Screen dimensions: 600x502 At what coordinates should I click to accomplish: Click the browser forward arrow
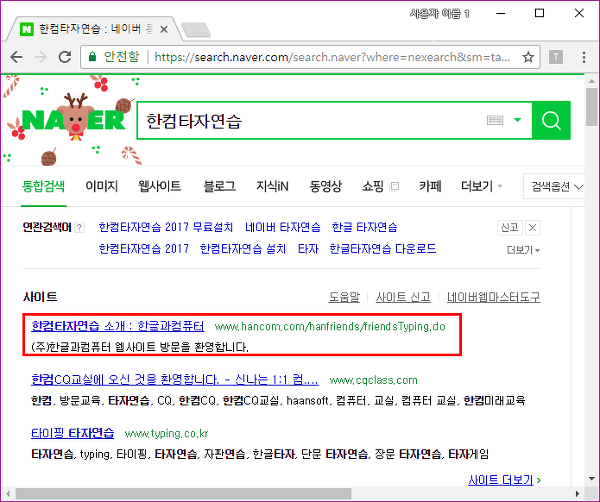tap(41, 57)
